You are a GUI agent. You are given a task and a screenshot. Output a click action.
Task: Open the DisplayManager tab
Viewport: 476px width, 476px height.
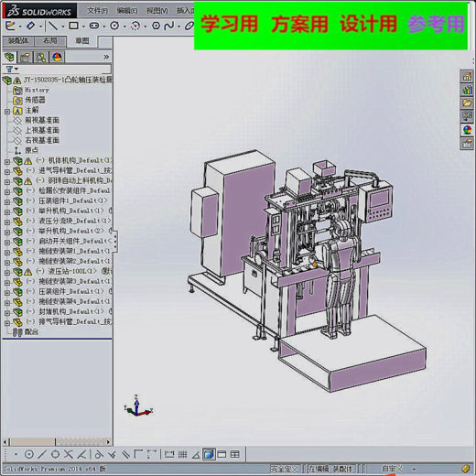click(x=57, y=57)
